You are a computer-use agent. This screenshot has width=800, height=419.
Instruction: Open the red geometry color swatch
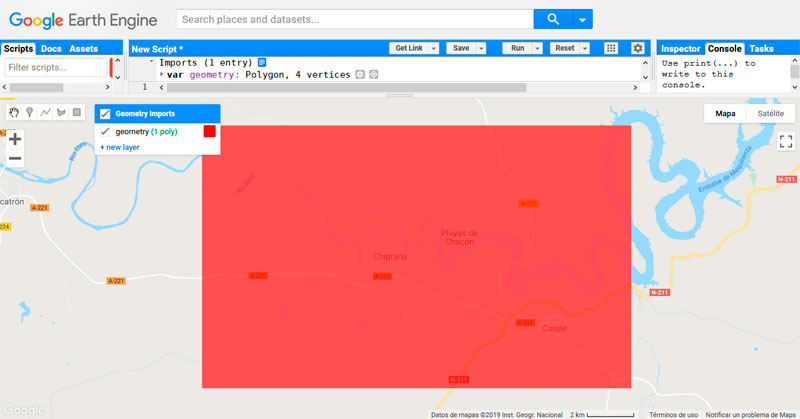pyautogui.click(x=210, y=131)
